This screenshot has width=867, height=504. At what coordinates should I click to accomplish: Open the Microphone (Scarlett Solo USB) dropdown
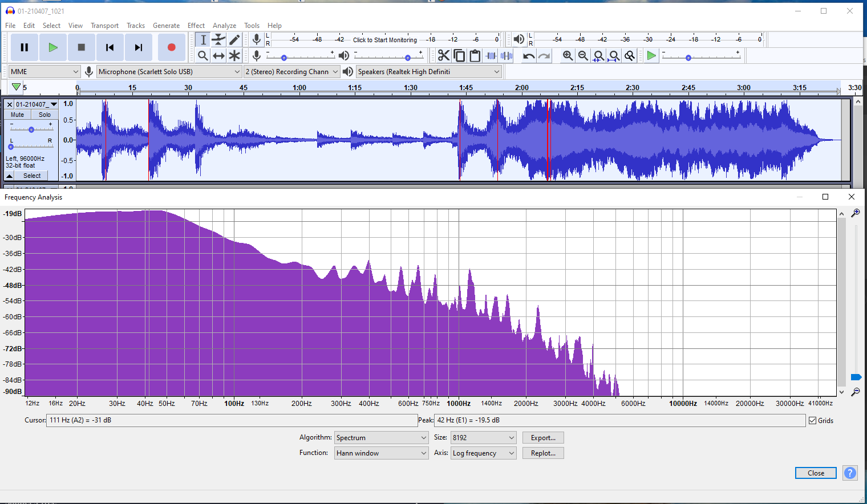click(x=169, y=71)
